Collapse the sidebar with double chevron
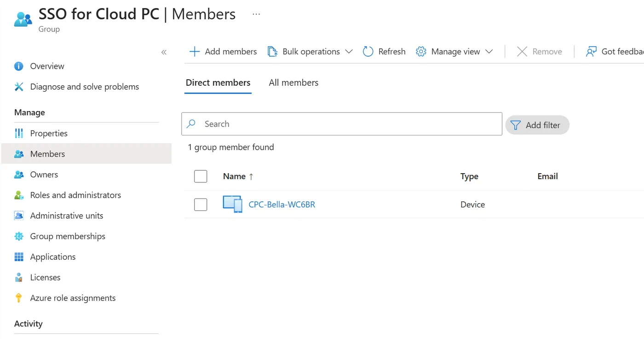 tap(164, 52)
